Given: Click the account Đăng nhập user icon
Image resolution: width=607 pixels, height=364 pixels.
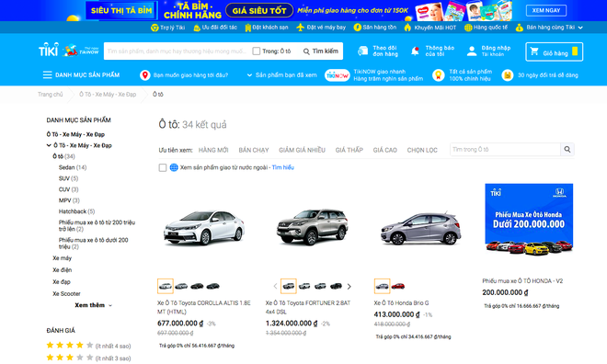Looking at the screenshot, I should pyautogui.click(x=472, y=51).
